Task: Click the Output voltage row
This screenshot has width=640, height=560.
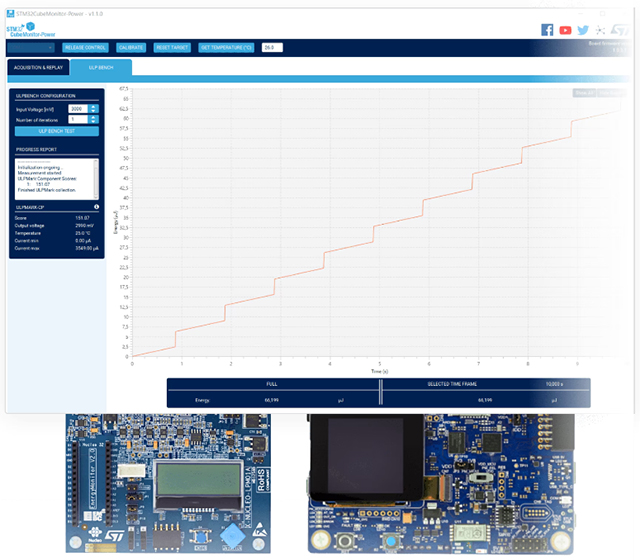Action: point(55,226)
